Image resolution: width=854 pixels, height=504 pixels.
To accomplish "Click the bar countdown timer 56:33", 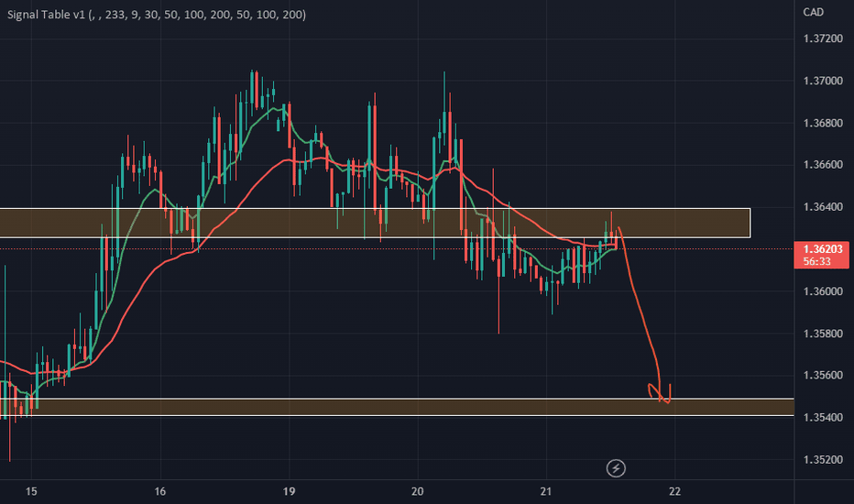I will coord(817,261).
